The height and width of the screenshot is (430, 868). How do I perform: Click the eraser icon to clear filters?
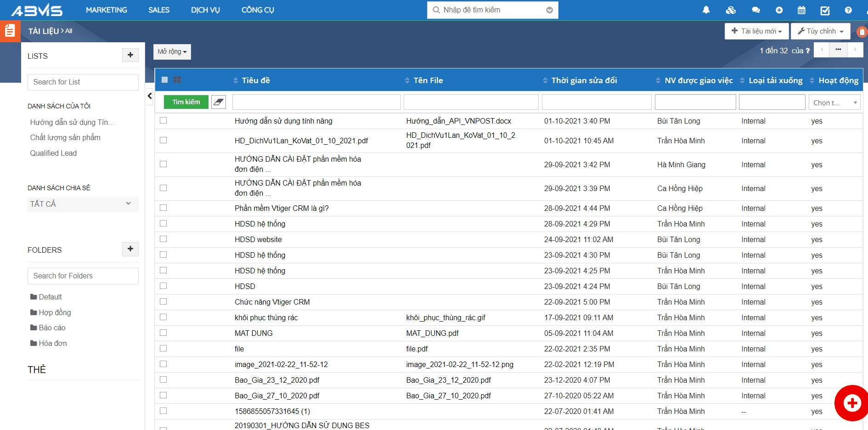click(219, 102)
